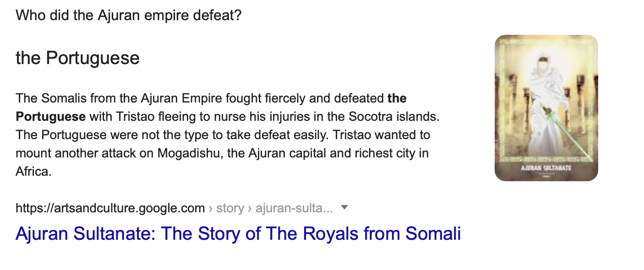This screenshot has width=644, height=270.
Task: Click the artsandculture.google.com URL text
Action: click(110, 208)
